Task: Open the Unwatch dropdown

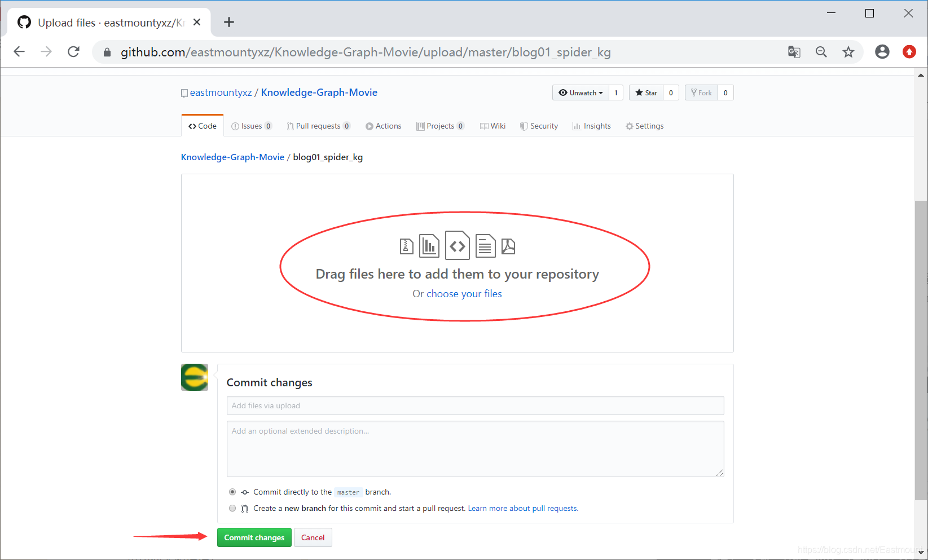Action: [580, 92]
